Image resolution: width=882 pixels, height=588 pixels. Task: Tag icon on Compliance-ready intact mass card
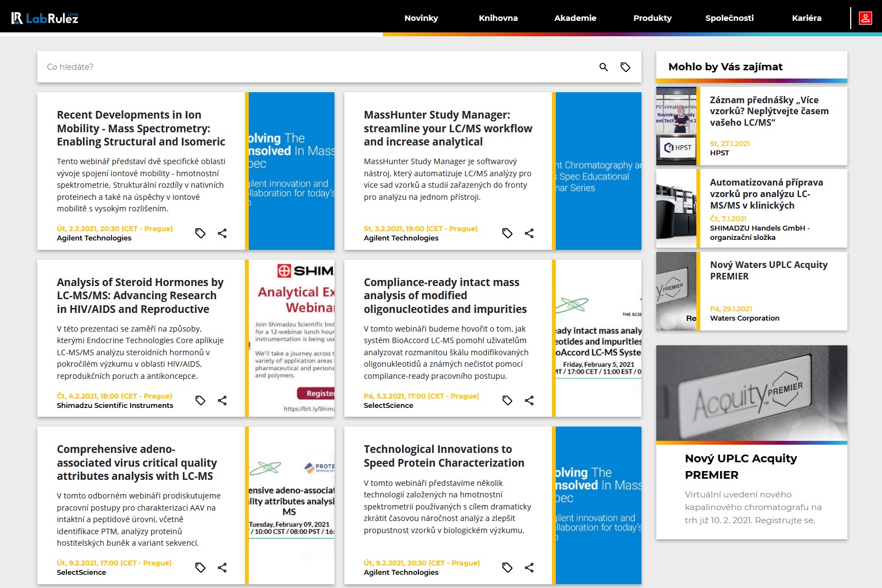(x=507, y=400)
